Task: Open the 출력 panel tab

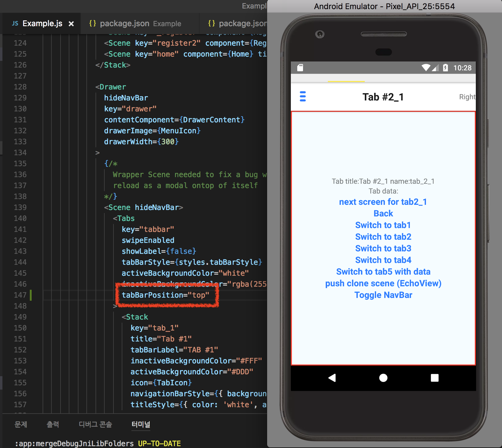Action: (x=53, y=424)
